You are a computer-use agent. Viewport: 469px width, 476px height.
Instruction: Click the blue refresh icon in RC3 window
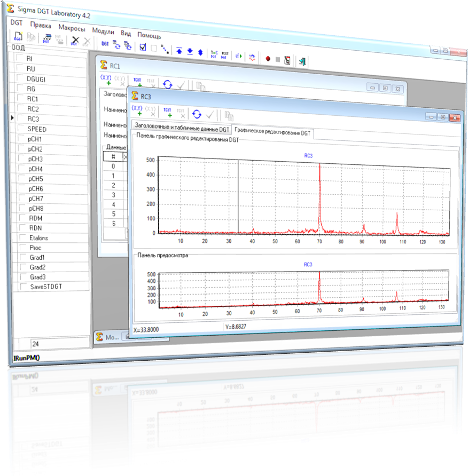tap(197, 114)
